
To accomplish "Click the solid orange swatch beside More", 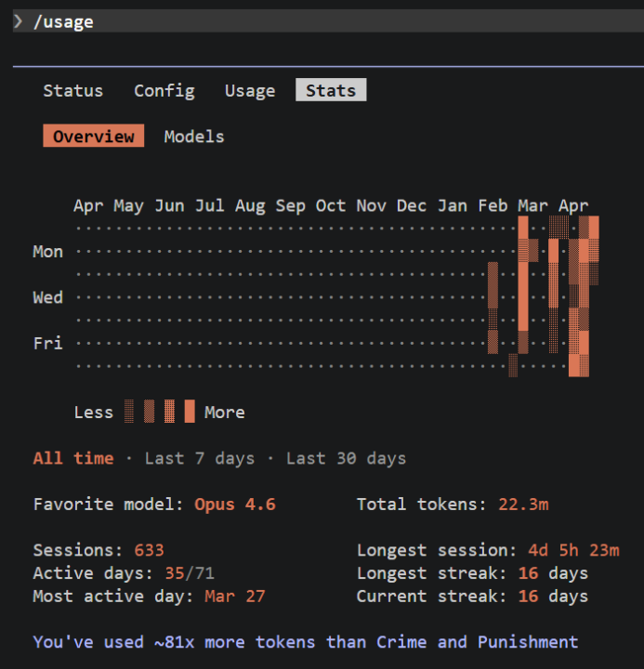I will [190, 412].
